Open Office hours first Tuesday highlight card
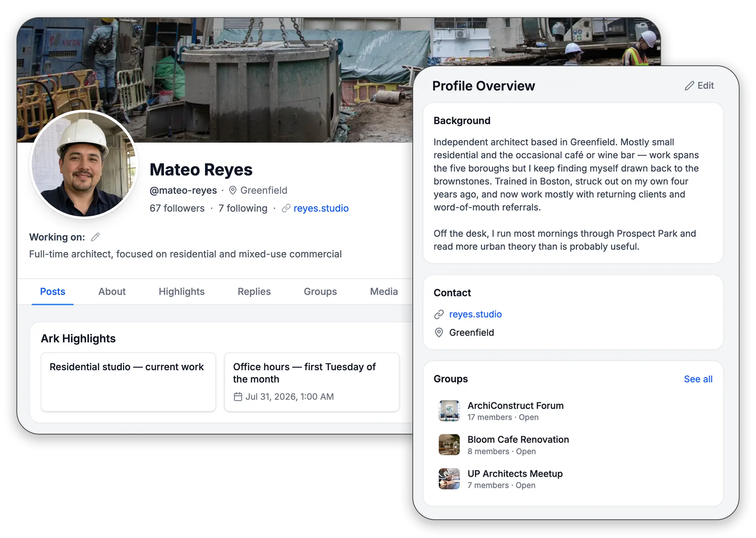 pyautogui.click(x=312, y=382)
